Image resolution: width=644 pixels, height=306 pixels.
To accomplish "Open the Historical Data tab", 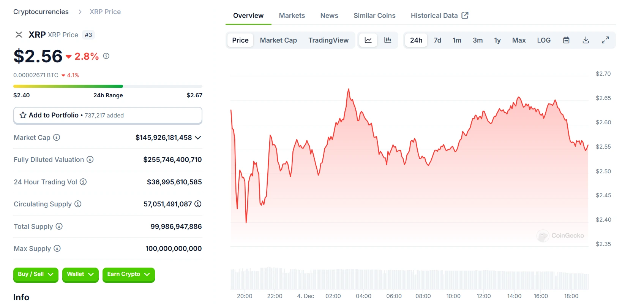I will coord(439,16).
